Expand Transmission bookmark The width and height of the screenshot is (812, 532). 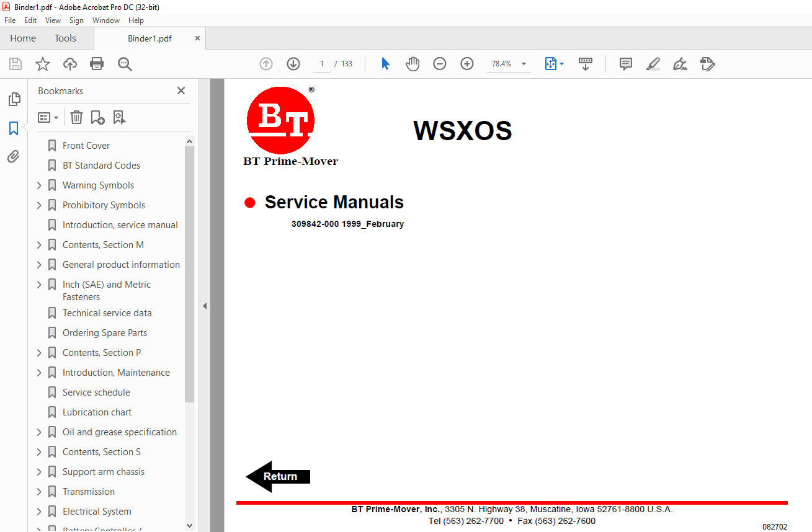[x=39, y=492]
